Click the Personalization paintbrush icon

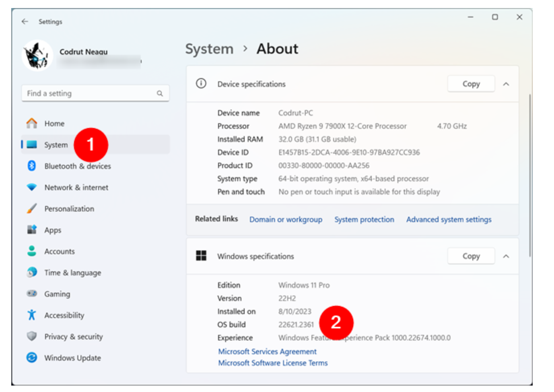click(x=32, y=208)
